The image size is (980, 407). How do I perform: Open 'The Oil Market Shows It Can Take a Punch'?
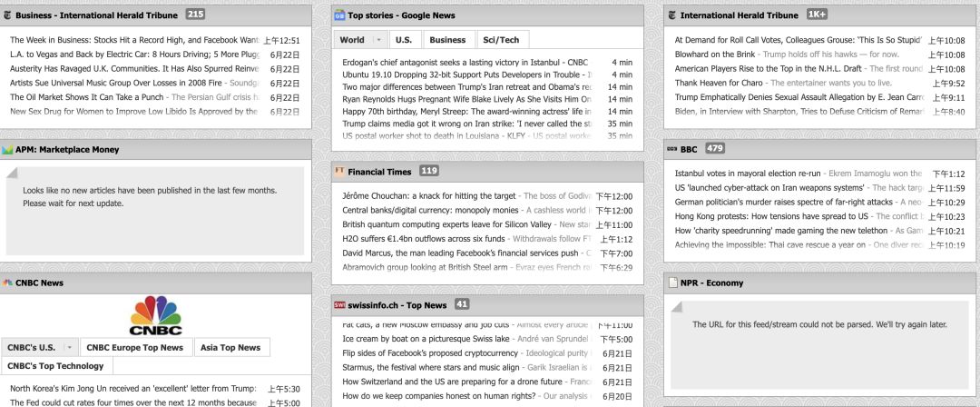(87, 97)
